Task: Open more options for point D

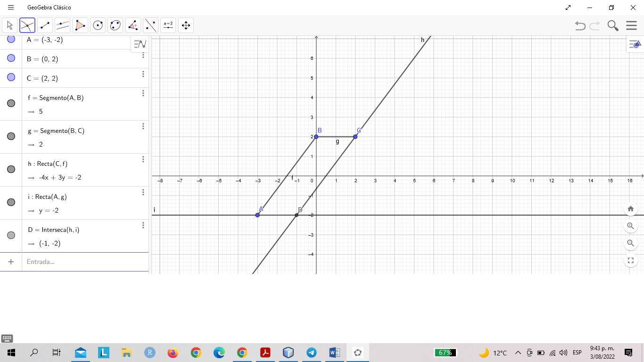Action: coord(143,225)
